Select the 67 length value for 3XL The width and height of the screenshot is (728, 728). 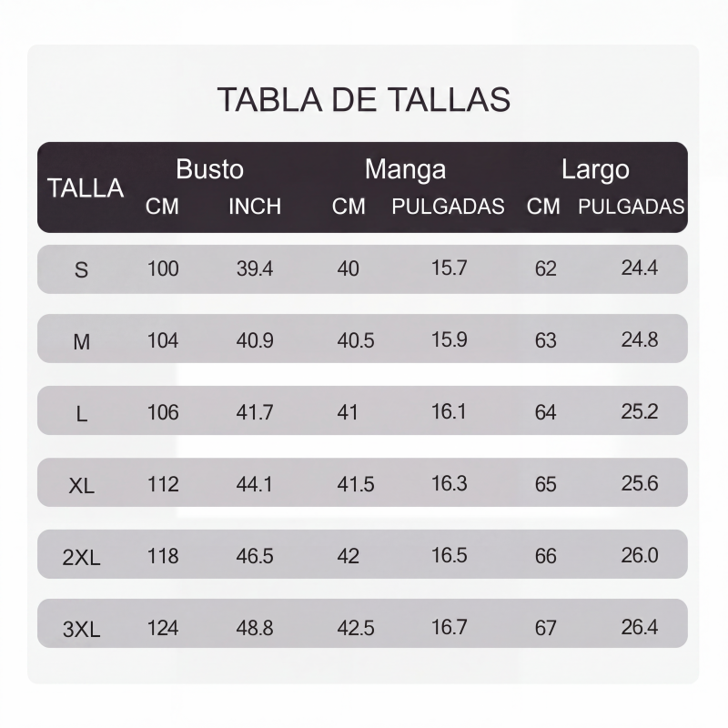[545, 628]
